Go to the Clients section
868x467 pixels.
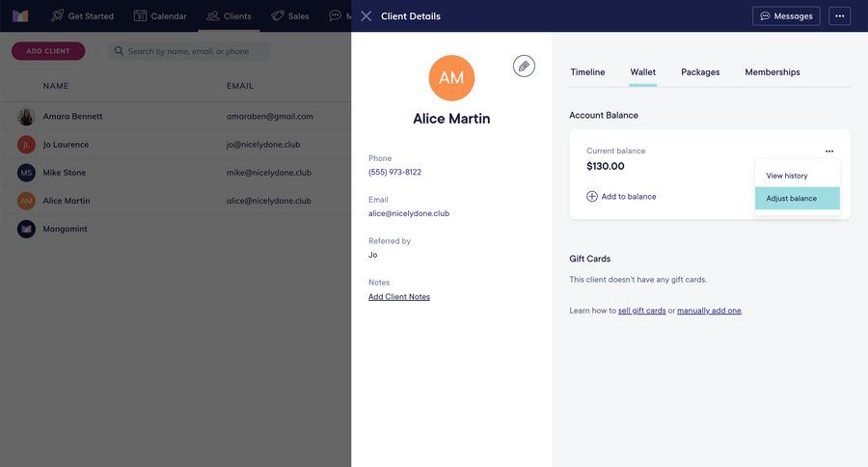tap(229, 16)
